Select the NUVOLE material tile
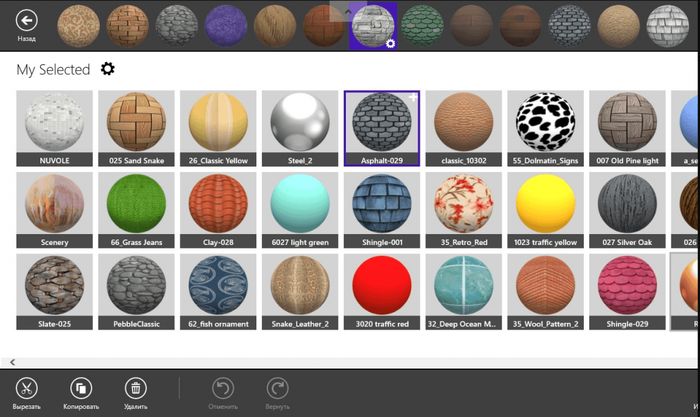Viewport: 700px width, 417px height. point(54,128)
